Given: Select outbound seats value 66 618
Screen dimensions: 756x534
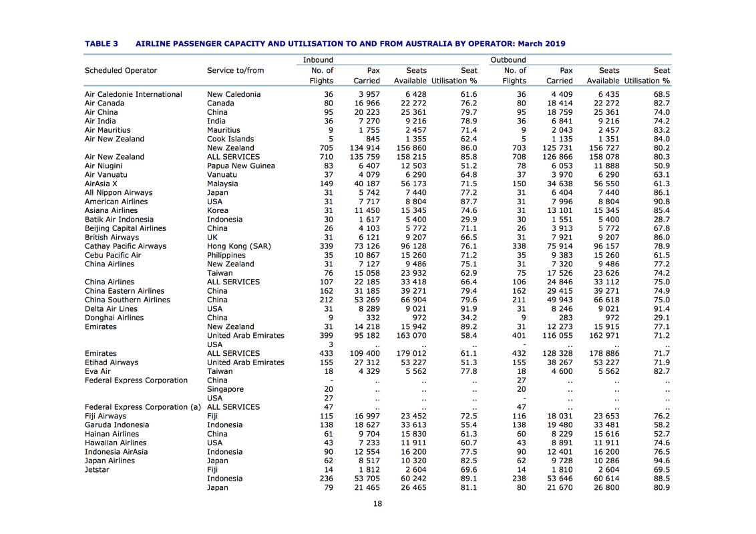Looking at the screenshot, I should point(606,300).
